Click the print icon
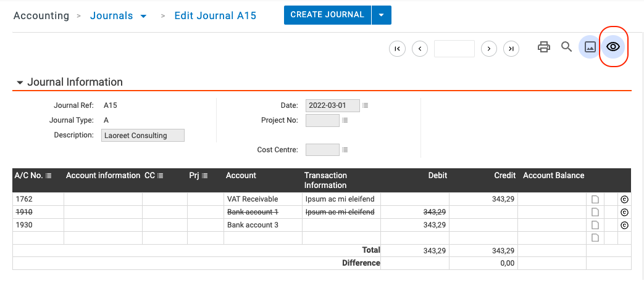The image size is (644, 286). 544,47
